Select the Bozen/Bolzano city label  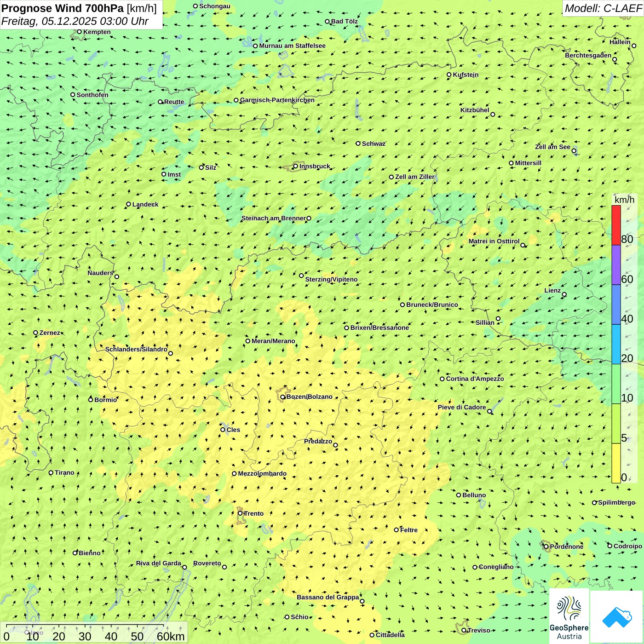click(309, 397)
